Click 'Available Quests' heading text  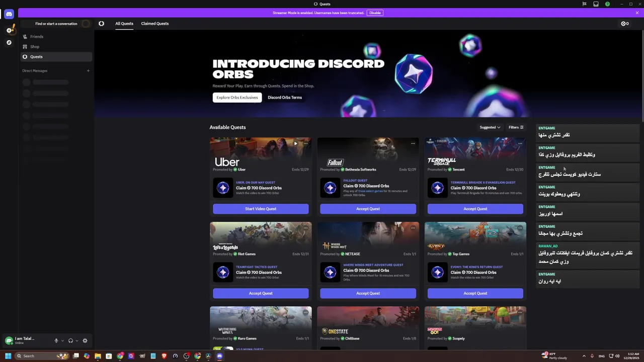[x=227, y=127]
